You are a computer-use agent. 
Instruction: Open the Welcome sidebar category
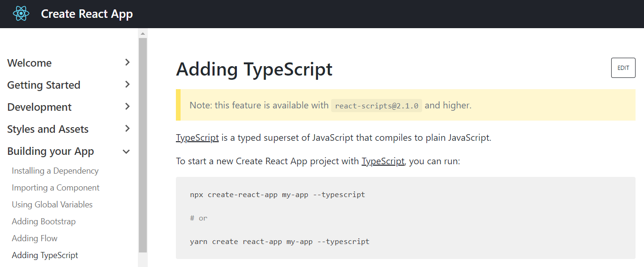[30, 63]
